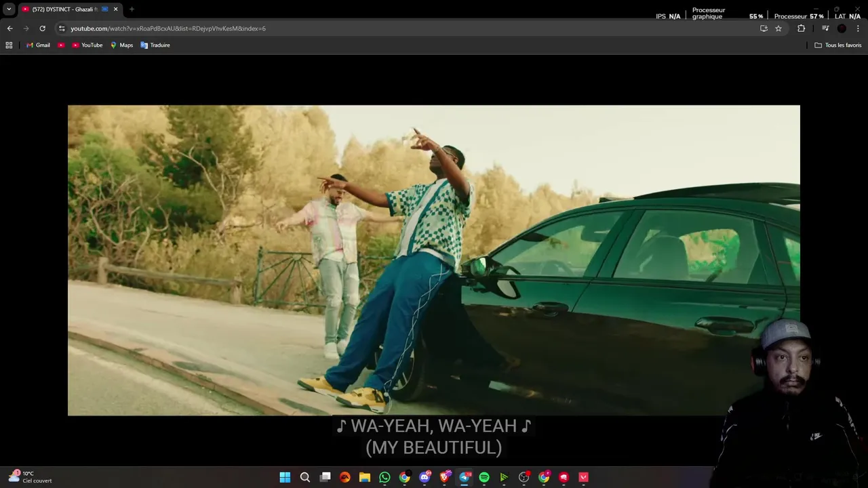Open Discord from the taskbar
The image size is (868, 488).
pyautogui.click(x=425, y=477)
